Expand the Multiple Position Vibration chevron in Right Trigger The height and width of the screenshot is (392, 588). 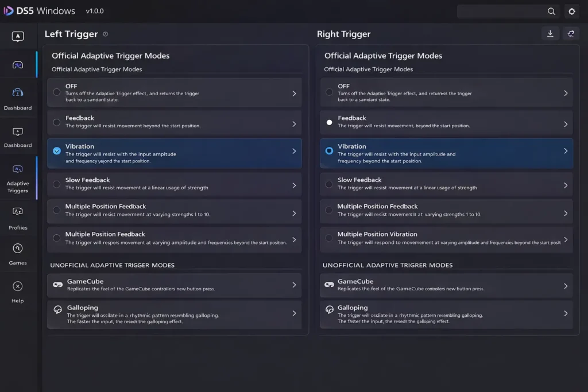[566, 240]
